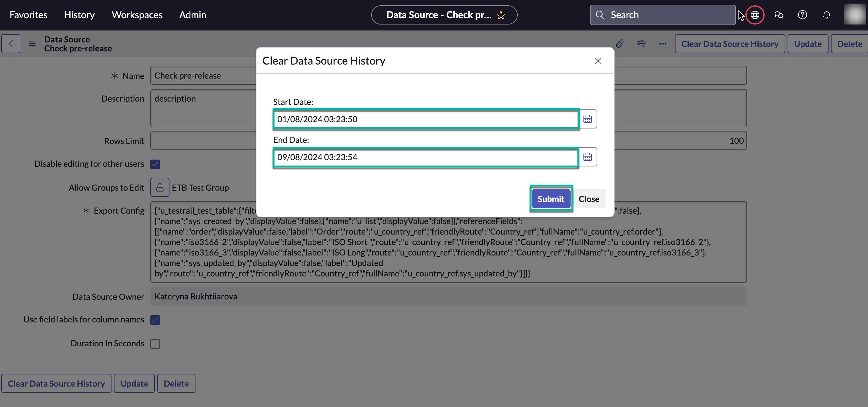
Task: Open the notifications bell
Action: click(x=826, y=15)
